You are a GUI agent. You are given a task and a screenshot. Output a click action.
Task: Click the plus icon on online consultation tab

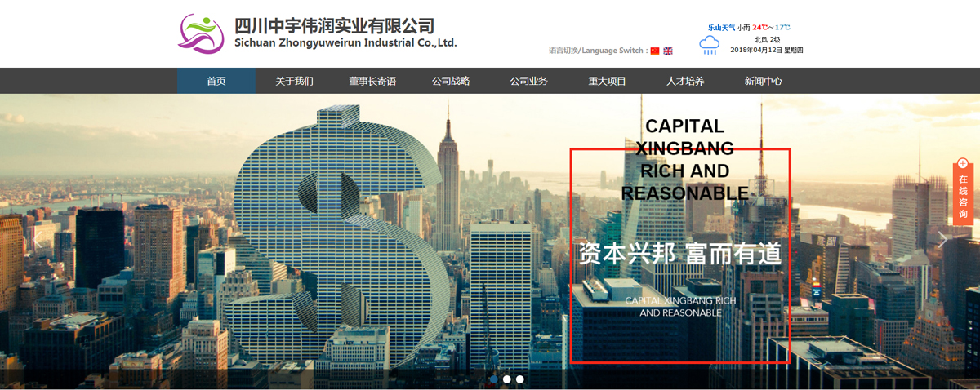[963, 163]
